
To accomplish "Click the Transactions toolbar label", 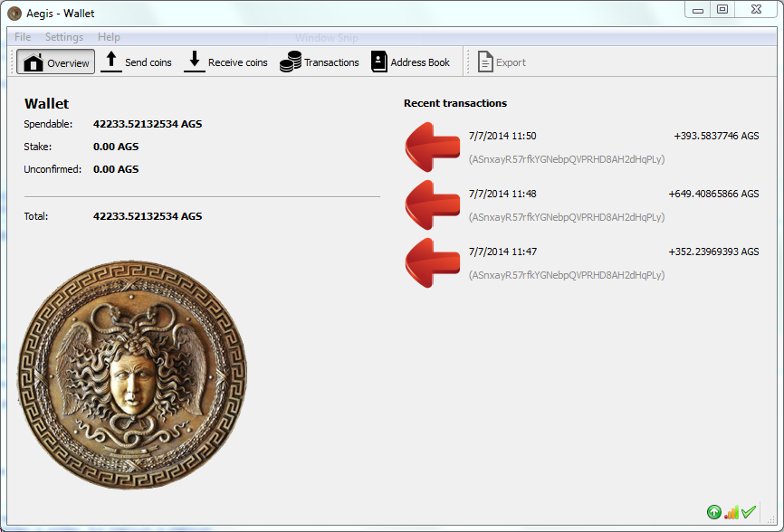I will [331, 62].
